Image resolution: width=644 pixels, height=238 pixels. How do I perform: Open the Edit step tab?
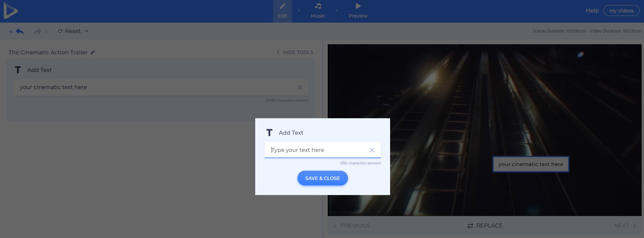[283, 11]
